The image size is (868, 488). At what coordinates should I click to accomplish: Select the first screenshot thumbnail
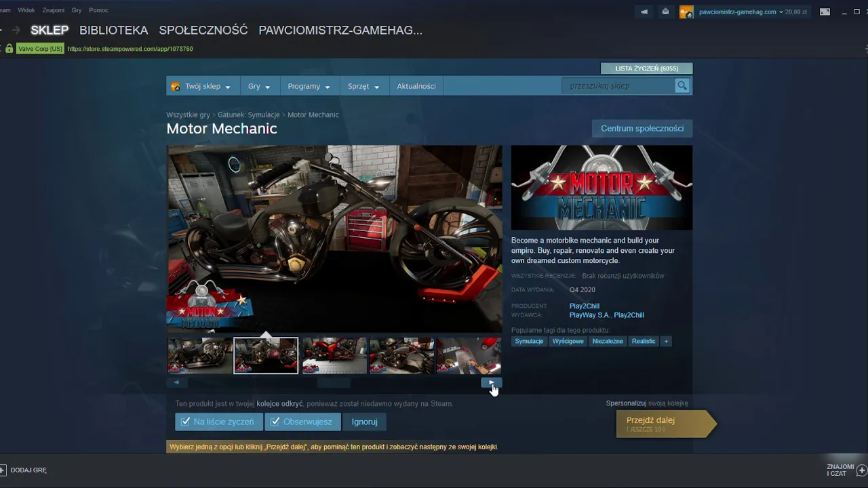200,355
